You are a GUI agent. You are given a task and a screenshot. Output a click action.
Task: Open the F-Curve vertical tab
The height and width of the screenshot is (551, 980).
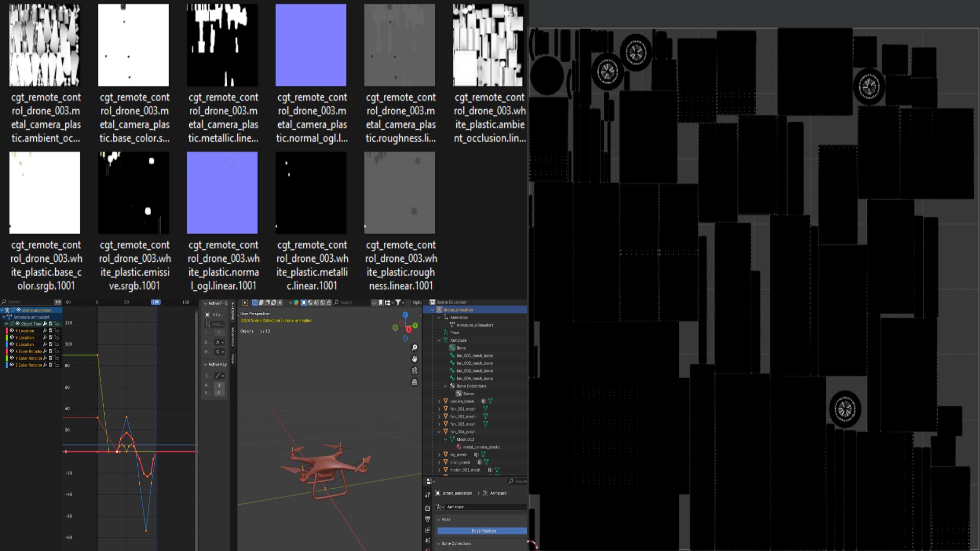tap(233, 311)
